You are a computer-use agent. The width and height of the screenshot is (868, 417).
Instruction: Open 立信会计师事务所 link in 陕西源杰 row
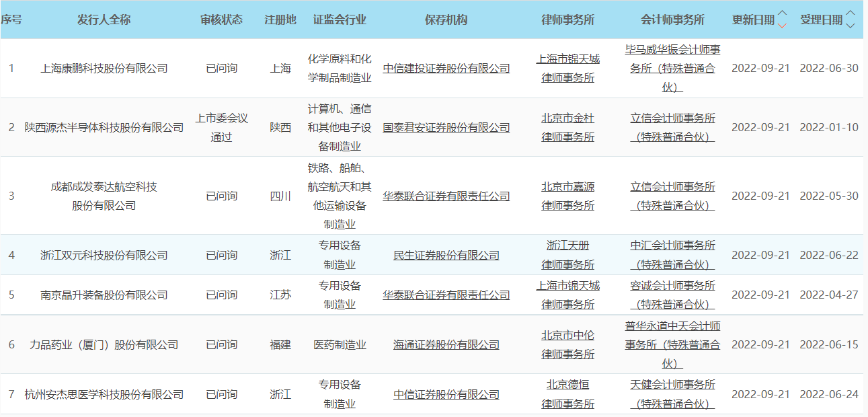pos(673,127)
